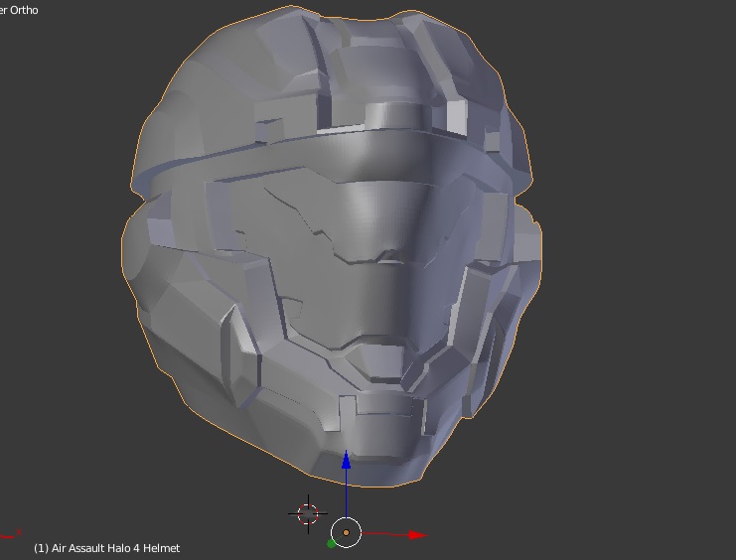The height and width of the screenshot is (560, 736).
Task: Click the 'Ortho' view label text
Action: [x=24, y=10]
